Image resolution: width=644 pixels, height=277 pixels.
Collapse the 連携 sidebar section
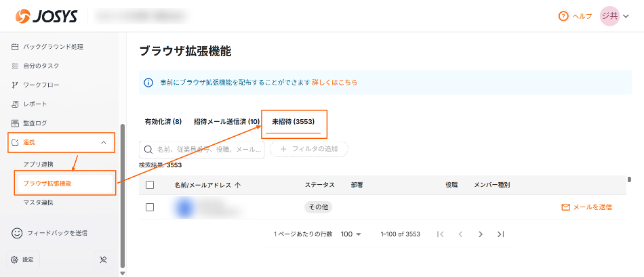pos(103,142)
